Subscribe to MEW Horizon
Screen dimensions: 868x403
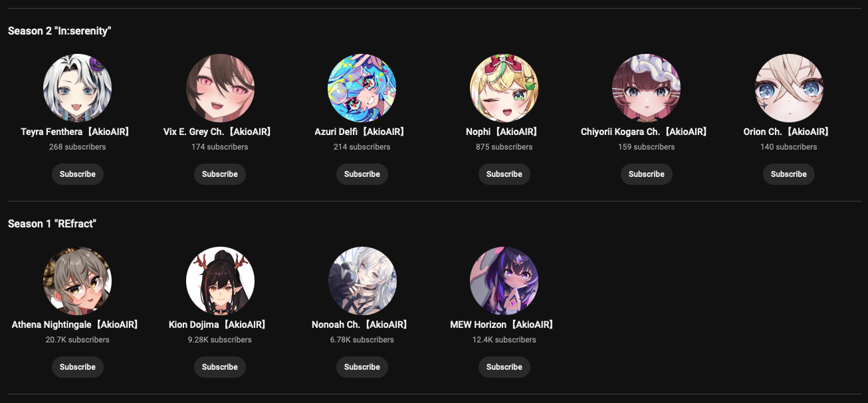pyautogui.click(x=504, y=367)
